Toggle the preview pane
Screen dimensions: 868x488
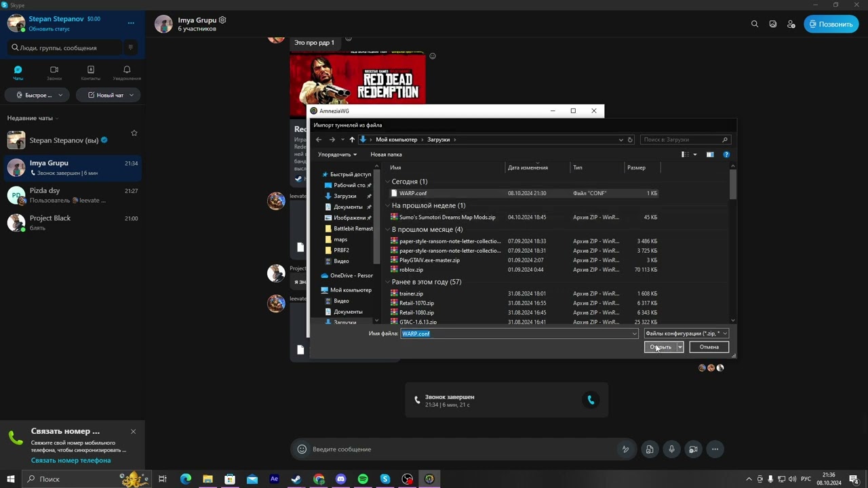[710, 155]
